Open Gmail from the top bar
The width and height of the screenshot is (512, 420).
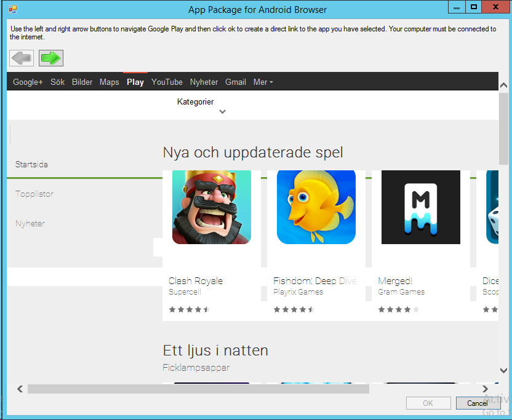pos(235,82)
